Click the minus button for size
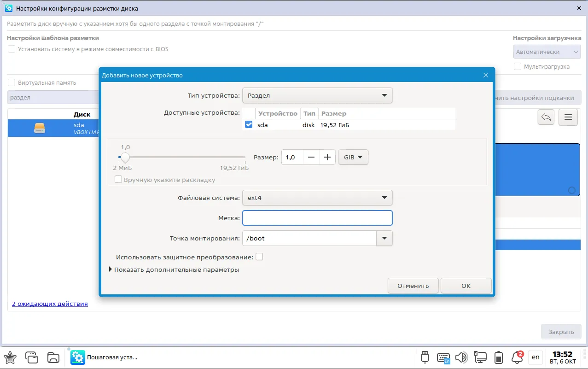This screenshot has height=369, width=588. point(311,157)
